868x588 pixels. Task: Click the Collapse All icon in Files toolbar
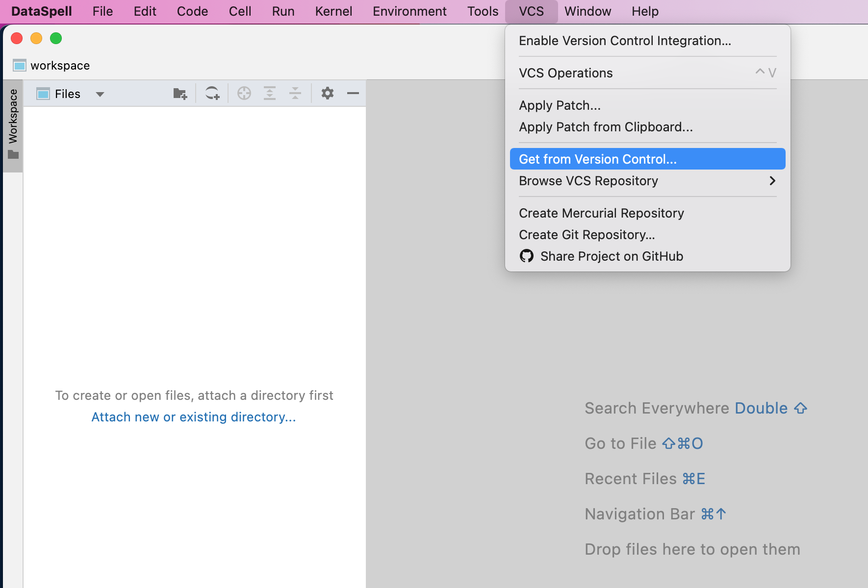[295, 93]
